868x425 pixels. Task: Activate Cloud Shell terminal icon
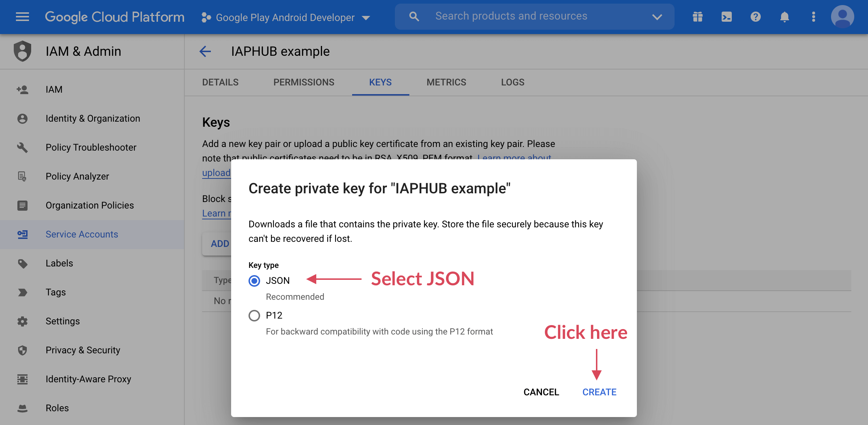click(726, 17)
